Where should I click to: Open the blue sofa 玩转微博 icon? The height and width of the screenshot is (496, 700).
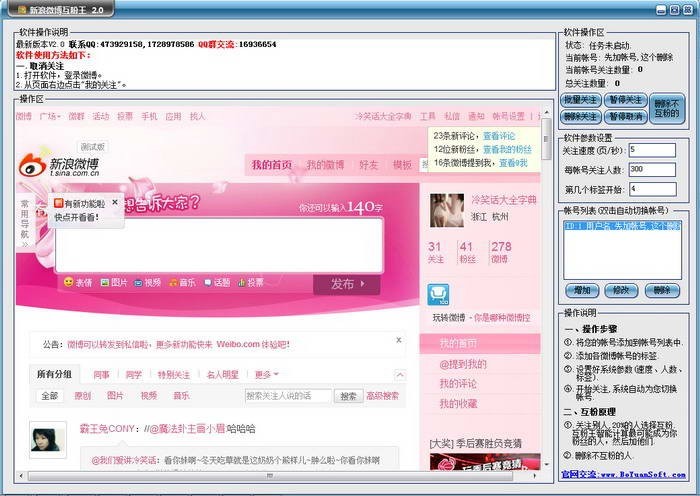tap(438, 295)
